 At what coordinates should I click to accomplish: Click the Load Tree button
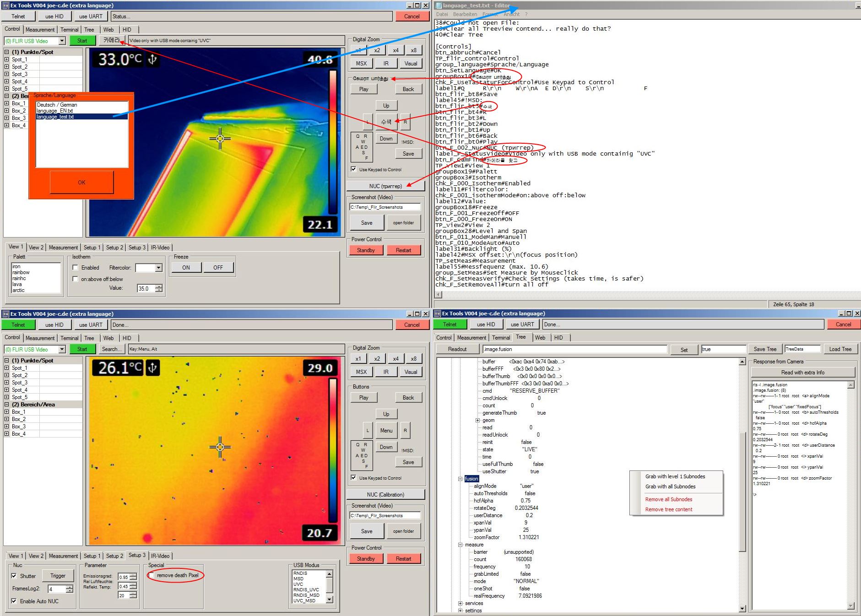point(840,349)
